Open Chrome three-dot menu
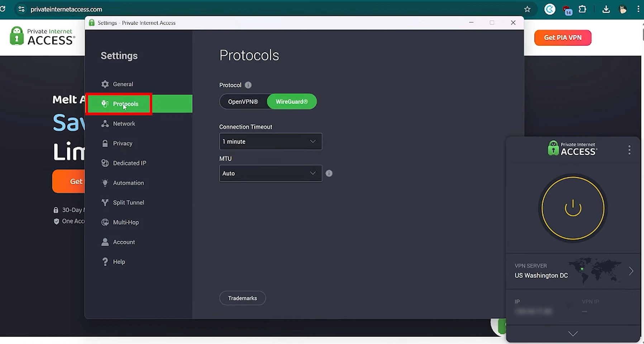 (x=638, y=9)
